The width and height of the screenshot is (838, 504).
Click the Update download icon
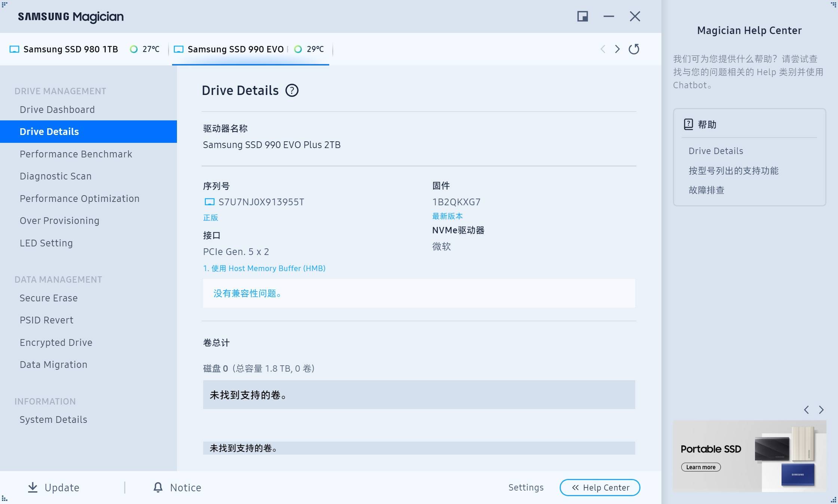(33, 487)
